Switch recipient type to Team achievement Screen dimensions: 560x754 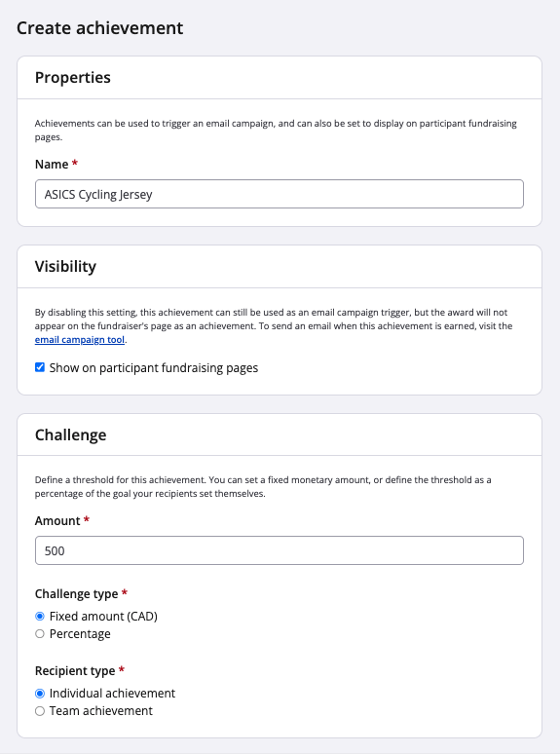[40, 711]
